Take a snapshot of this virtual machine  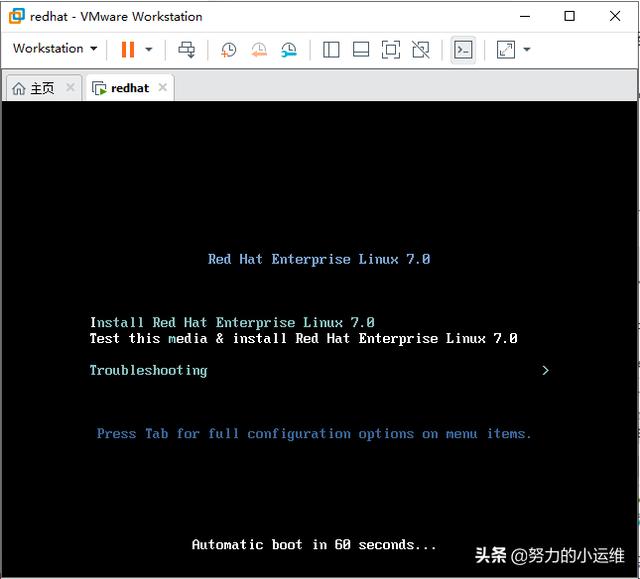point(229,50)
